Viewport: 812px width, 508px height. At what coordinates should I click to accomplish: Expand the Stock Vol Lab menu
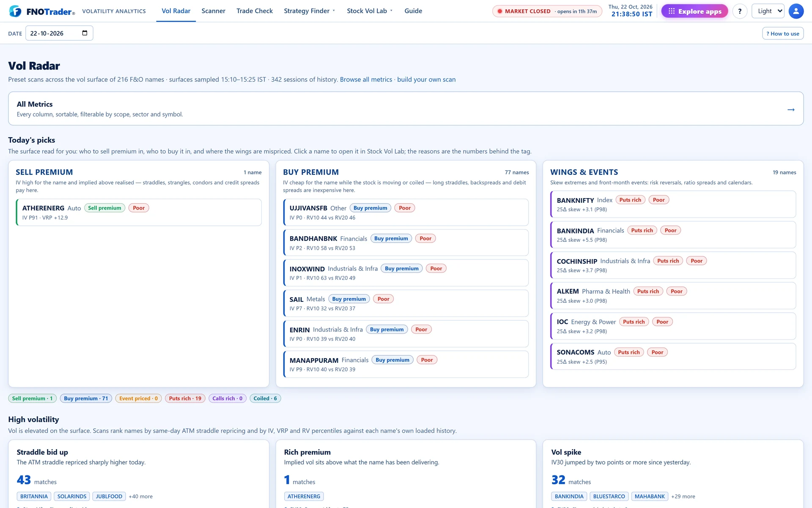(x=370, y=11)
